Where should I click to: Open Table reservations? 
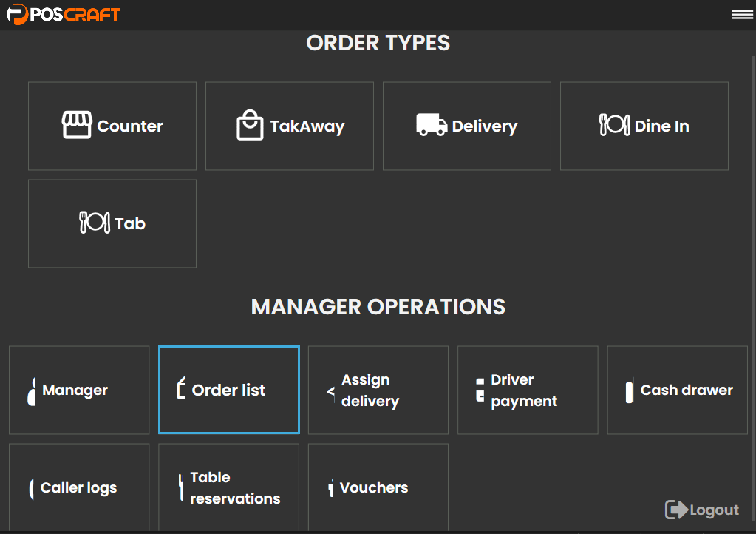point(228,487)
